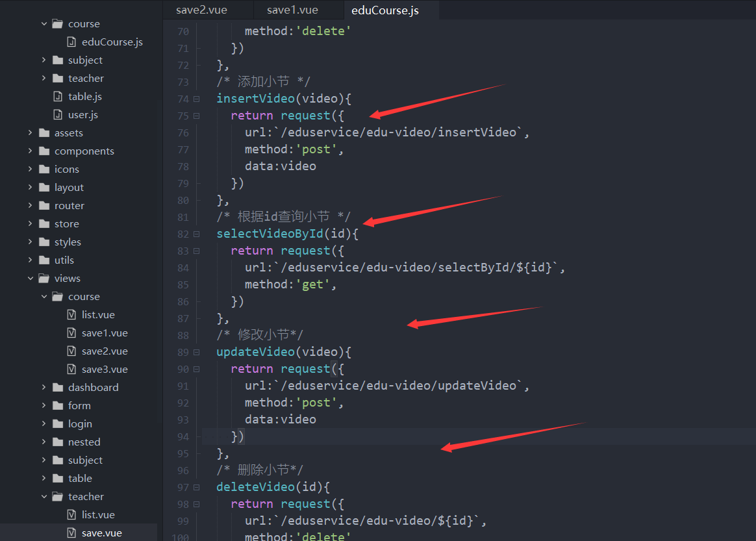Select subject folder under views
Image resolution: width=756 pixels, height=541 pixels.
tap(85, 460)
